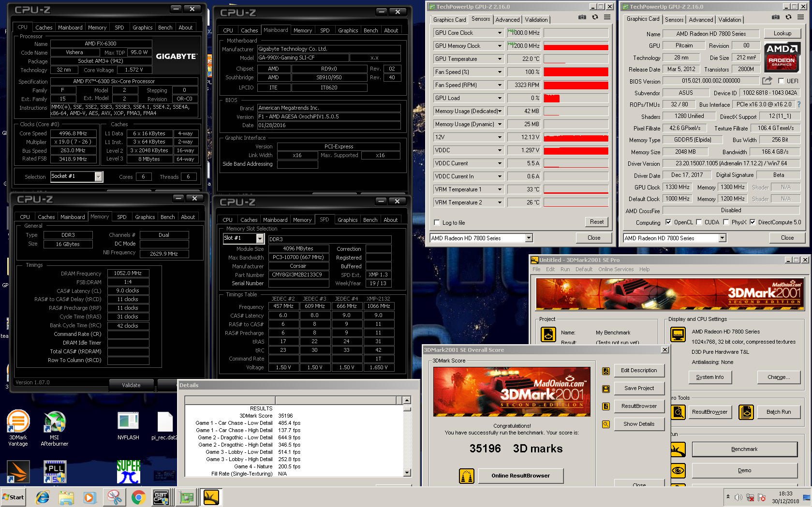Viewport: 812px width, 507px height.
Task: Click the magnifier Show Details icon in score dialog
Action: pyautogui.click(x=606, y=424)
